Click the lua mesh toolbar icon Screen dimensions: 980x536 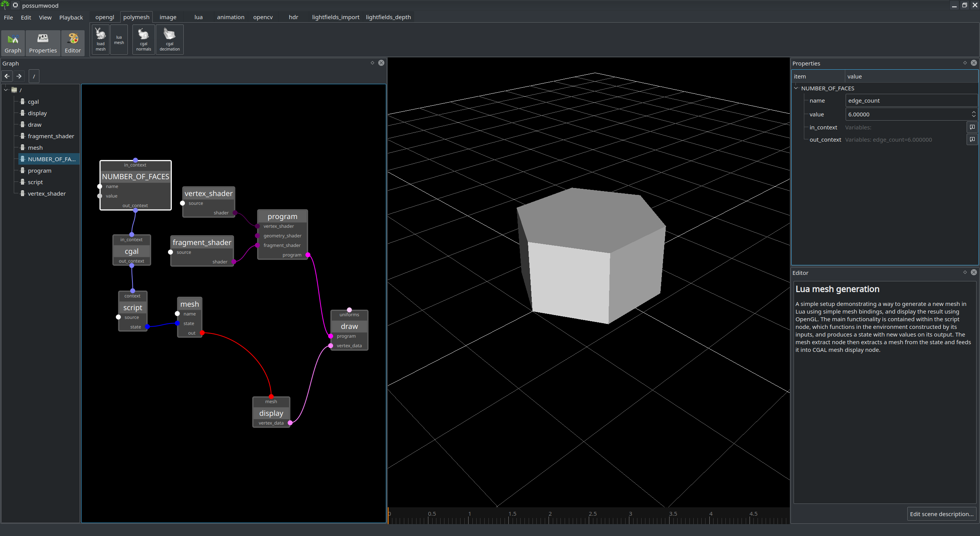(x=119, y=39)
